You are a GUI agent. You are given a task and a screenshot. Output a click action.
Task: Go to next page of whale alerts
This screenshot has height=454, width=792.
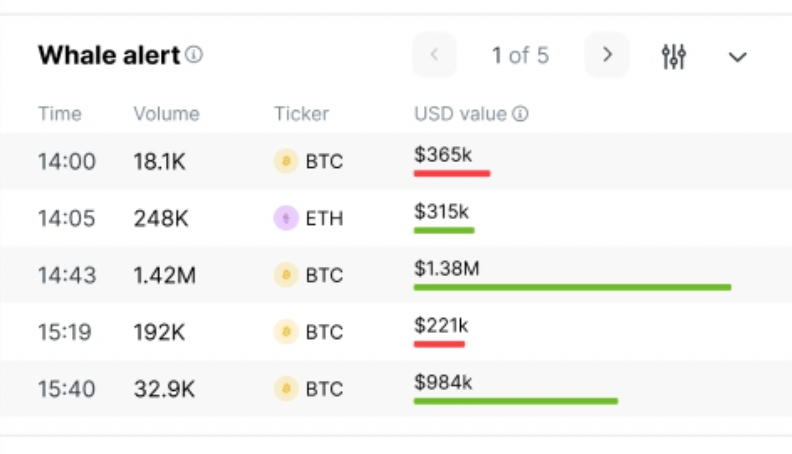coord(607,55)
